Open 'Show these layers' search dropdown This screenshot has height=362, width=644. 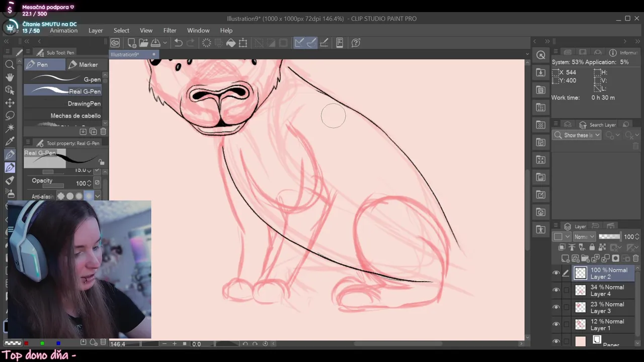(x=577, y=135)
